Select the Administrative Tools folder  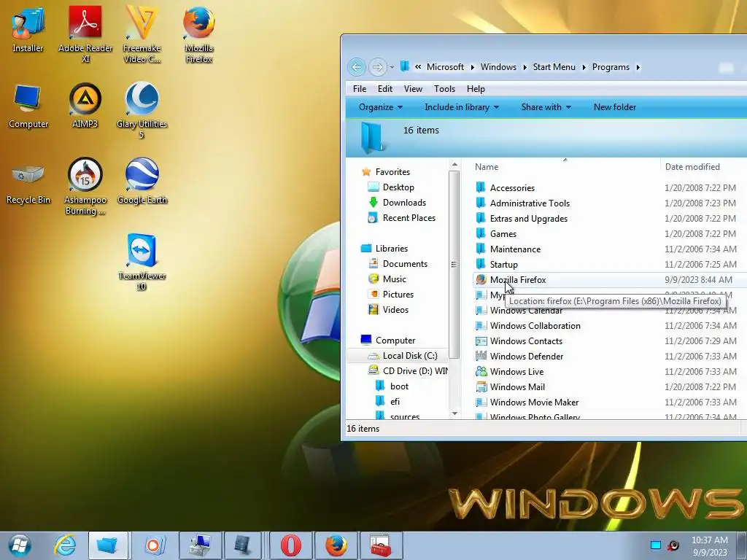[530, 203]
